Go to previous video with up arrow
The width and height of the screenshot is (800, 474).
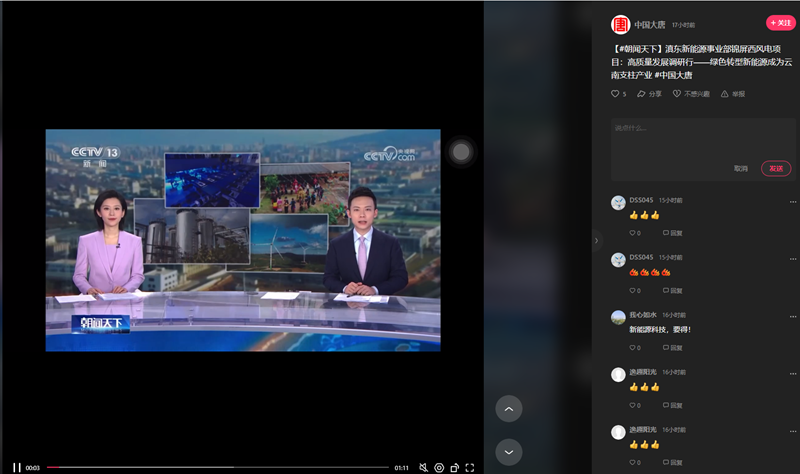(x=509, y=408)
